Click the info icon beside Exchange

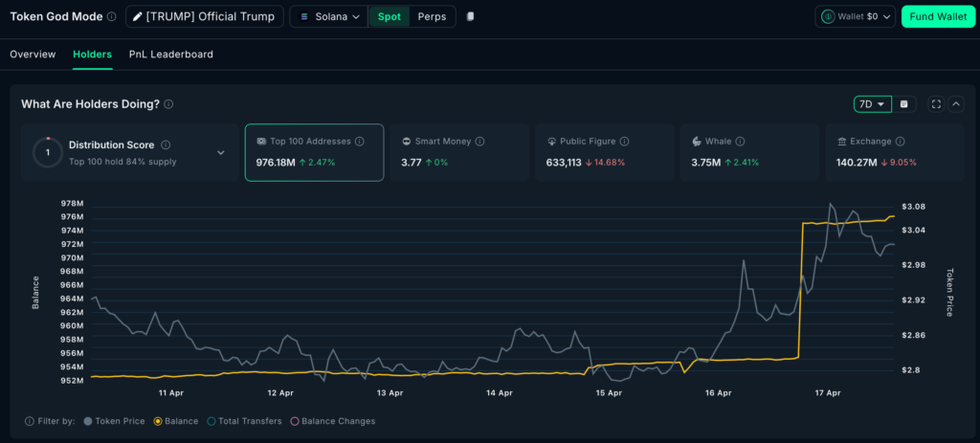902,142
